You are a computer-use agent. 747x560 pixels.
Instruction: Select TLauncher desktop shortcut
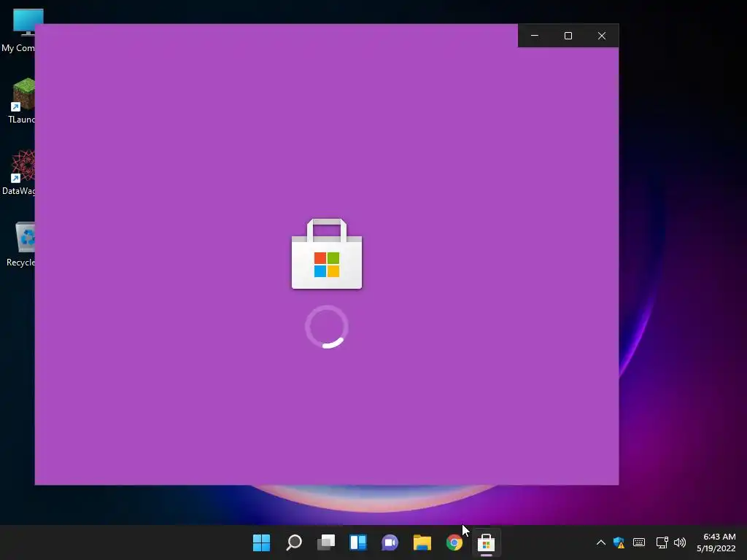pos(21,101)
